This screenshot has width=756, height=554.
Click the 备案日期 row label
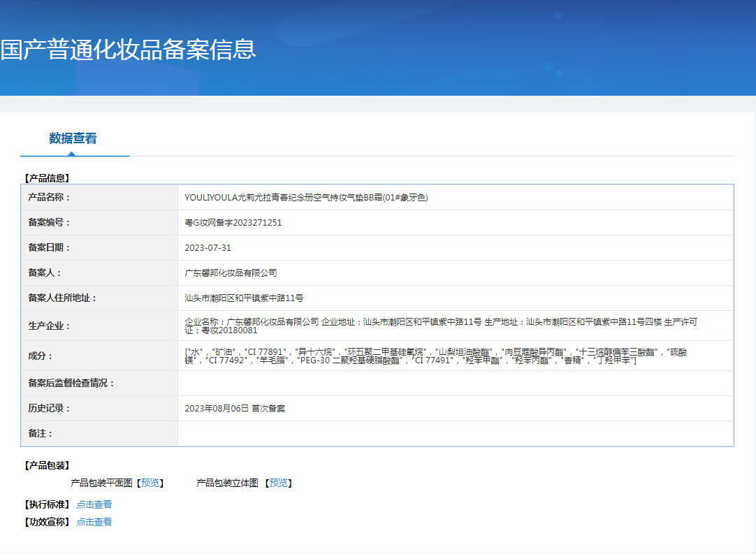click(x=49, y=247)
